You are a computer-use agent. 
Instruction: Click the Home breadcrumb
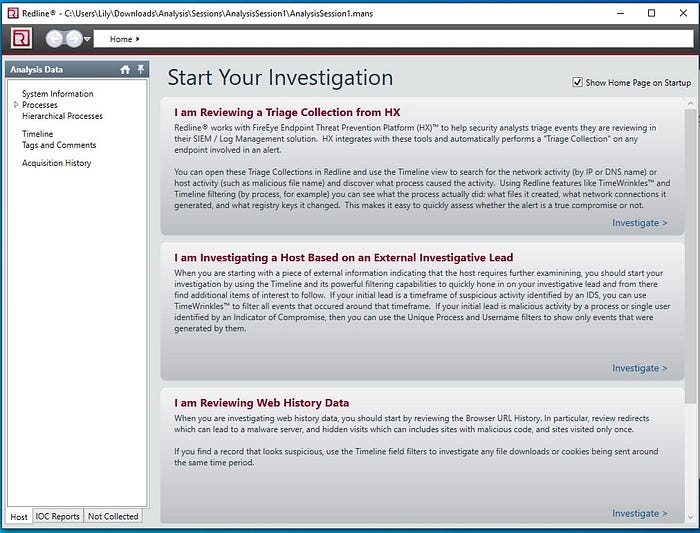pyautogui.click(x=121, y=39)
